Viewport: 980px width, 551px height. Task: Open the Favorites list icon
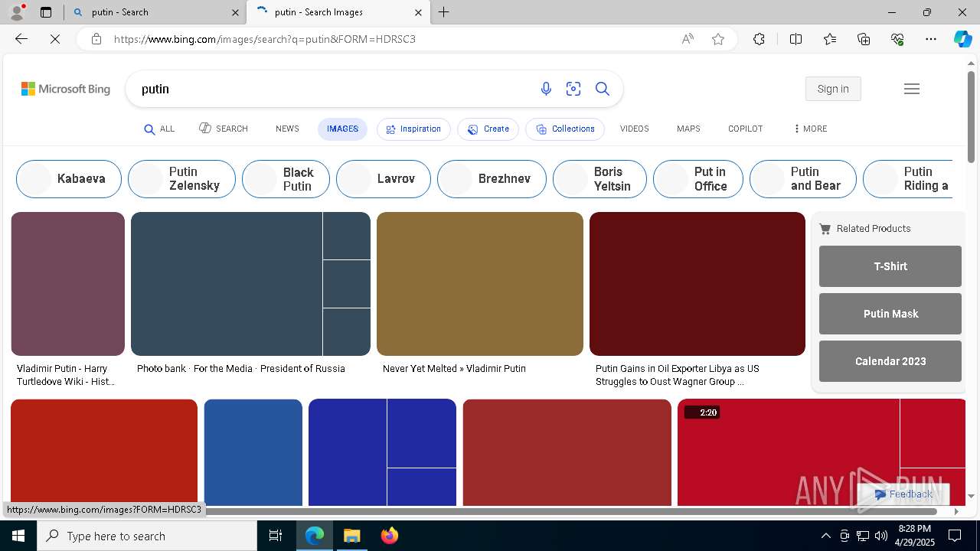tap(830, 39)
